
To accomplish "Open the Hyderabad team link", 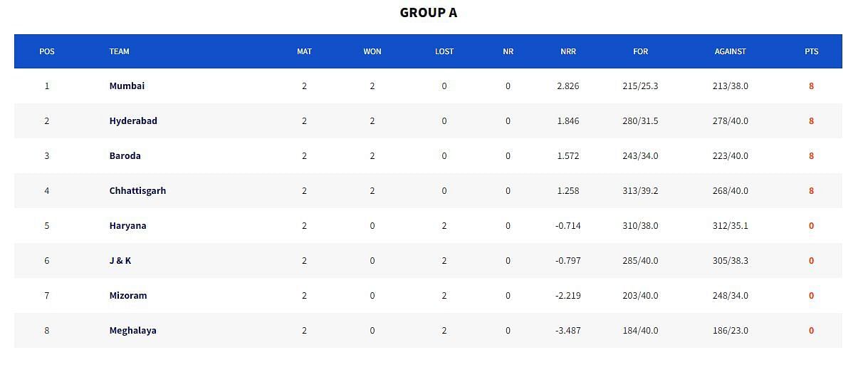I will pos(133,120).
